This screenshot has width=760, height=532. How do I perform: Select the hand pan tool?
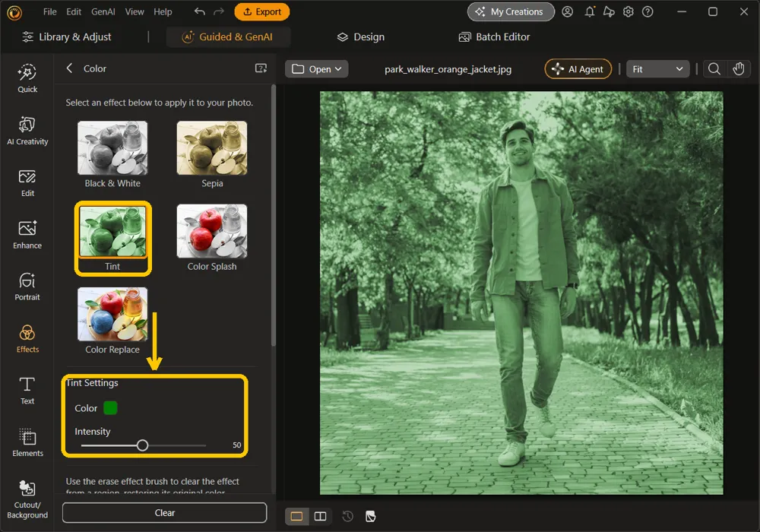738,69
